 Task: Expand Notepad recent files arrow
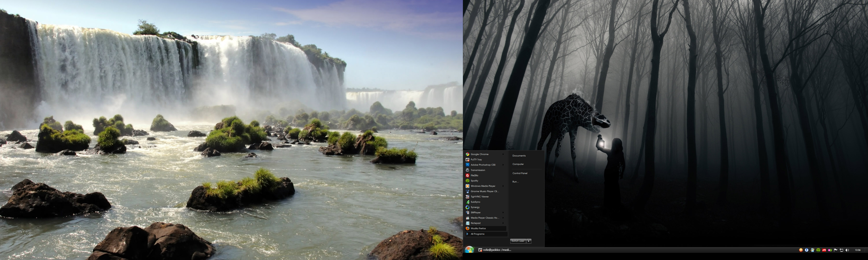503,223
